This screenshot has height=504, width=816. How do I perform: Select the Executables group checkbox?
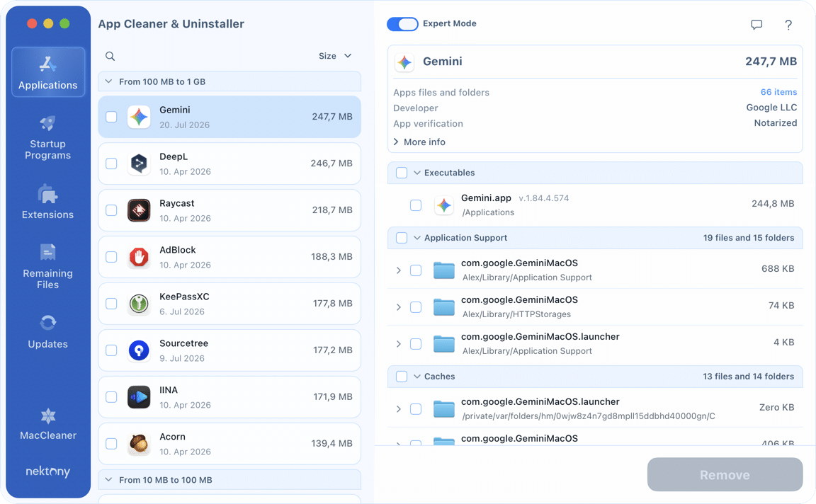pos(402,173)
